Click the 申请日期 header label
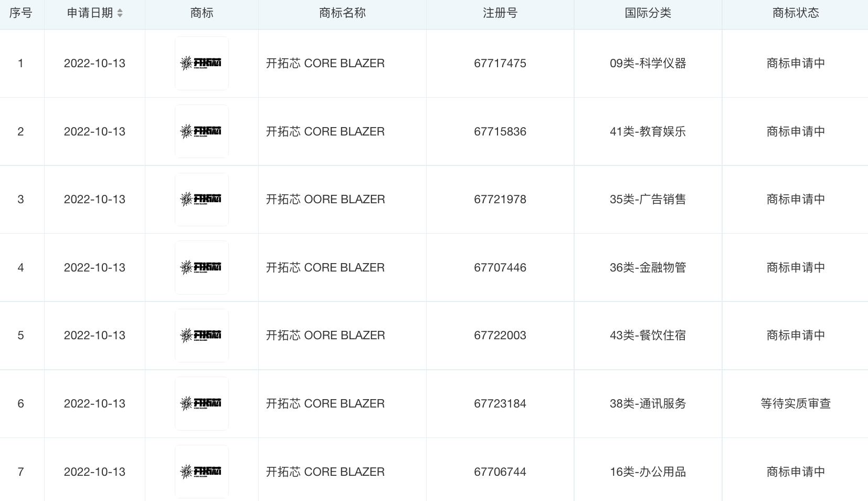Screen dimensions: 868x501 (x=90, y=13)
